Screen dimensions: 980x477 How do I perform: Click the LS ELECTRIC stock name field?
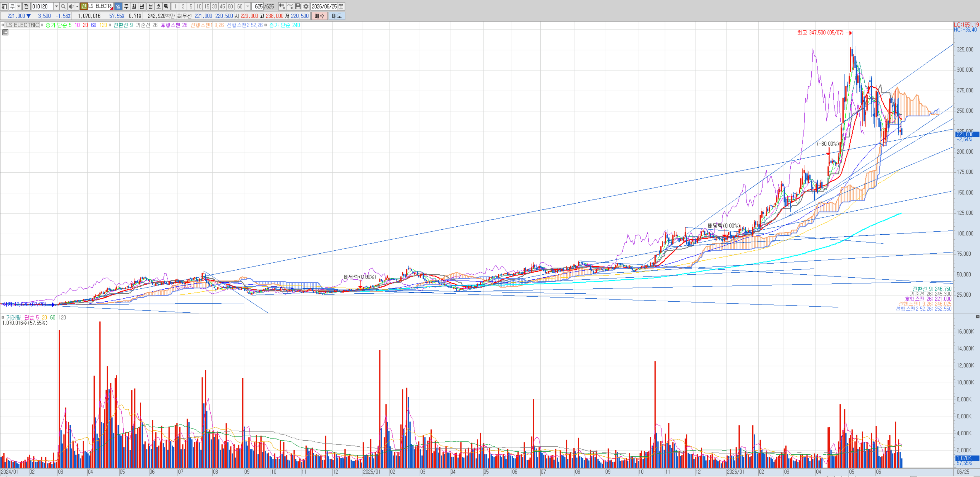pyautogui.click(x=100, y=6)
